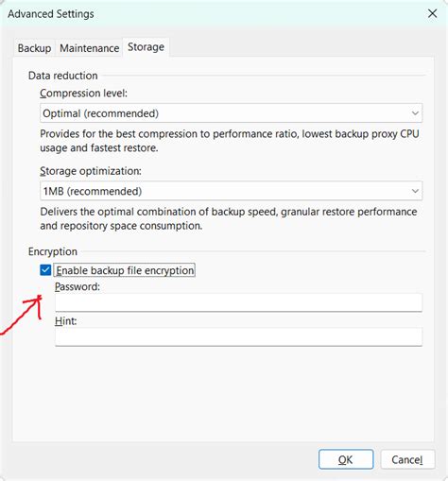Focus the Hint input field
448x481 pixels.
[x=238, y=337]
